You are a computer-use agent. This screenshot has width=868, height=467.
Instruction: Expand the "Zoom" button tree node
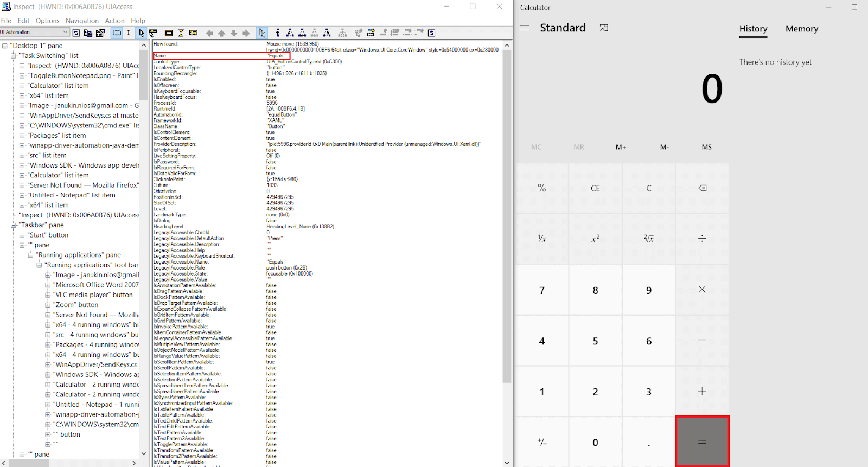click(48, 305)
